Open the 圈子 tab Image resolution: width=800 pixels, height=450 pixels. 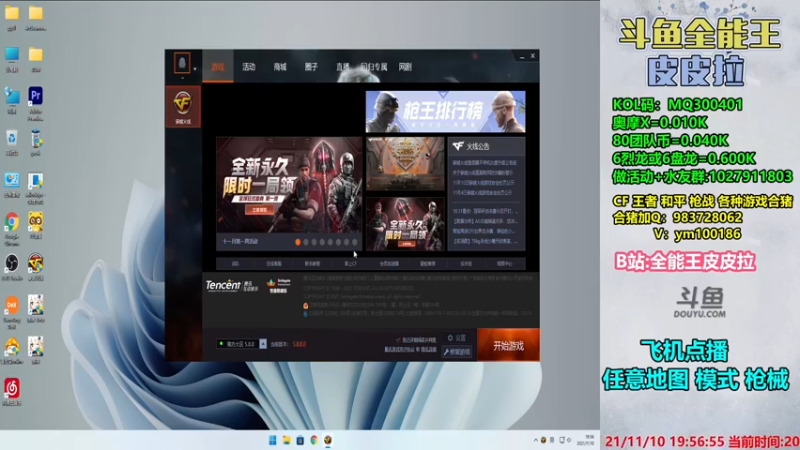click(x=311, y=67)
